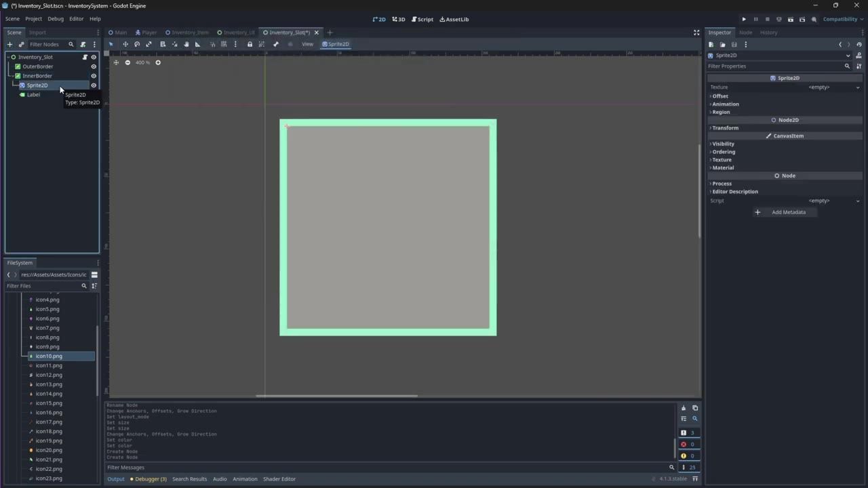Viewport: 868px width, 488px height.
Task: Lock the selected node
Action: pos(250,44)
